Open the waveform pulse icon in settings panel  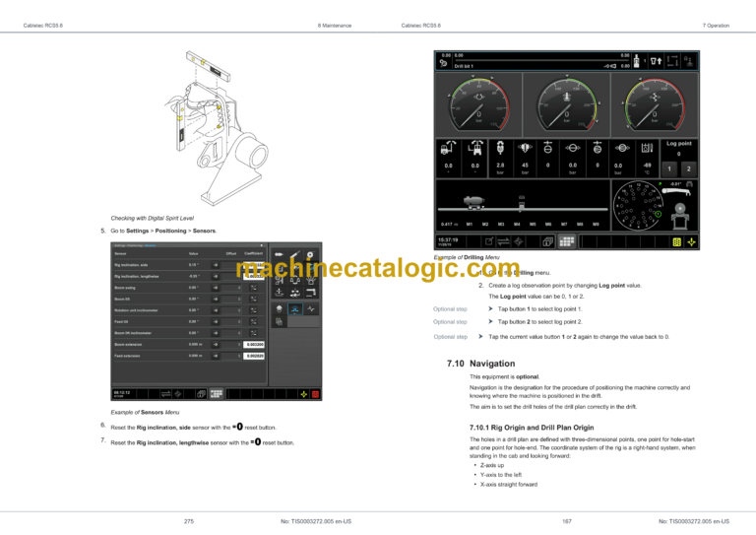pyautogui.click(x=311, y=308)
